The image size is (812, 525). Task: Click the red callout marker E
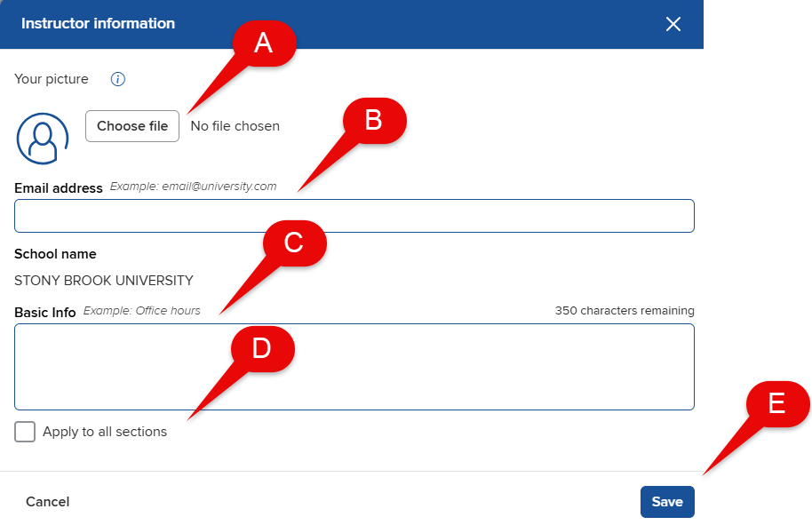(x=776, y=403)
